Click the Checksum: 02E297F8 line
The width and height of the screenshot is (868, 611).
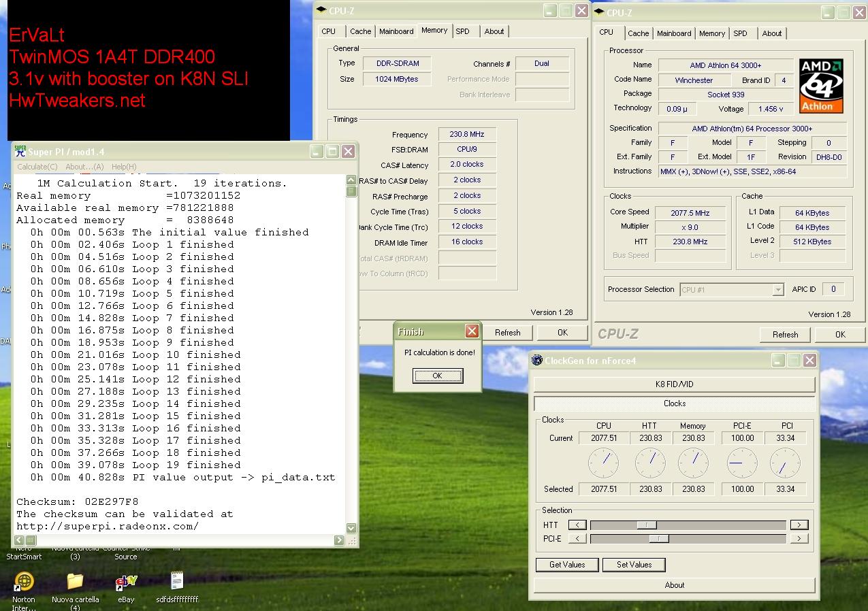tap(78, 502)
